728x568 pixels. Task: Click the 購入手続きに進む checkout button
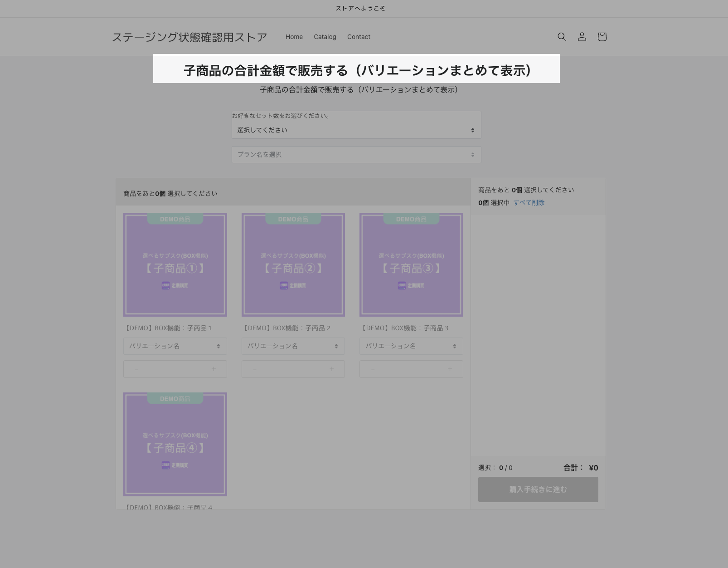tap(538, 490)
